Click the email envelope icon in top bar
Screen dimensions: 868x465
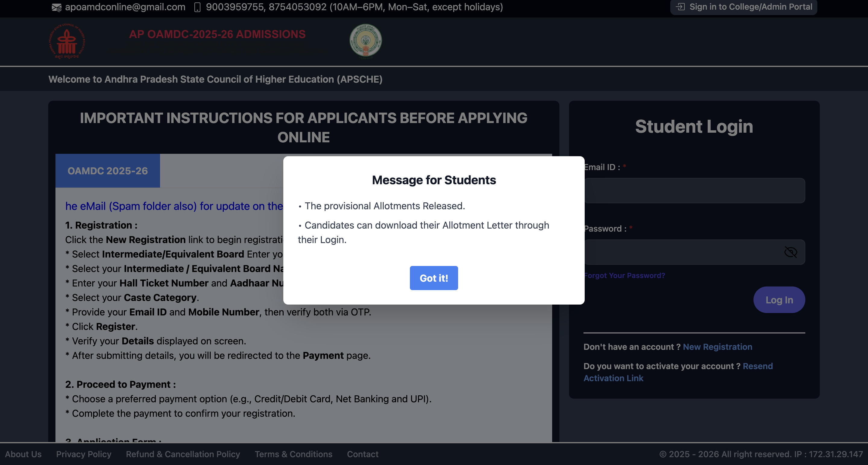56,7
